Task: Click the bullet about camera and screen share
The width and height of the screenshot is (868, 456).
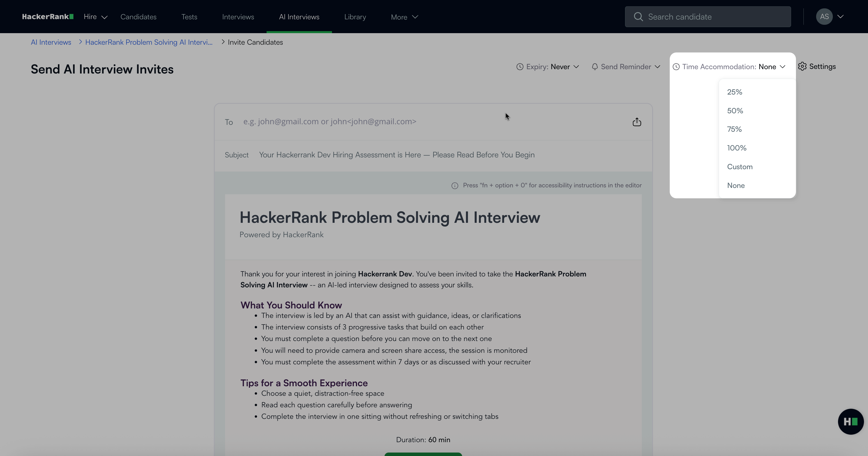Action: 394,350
